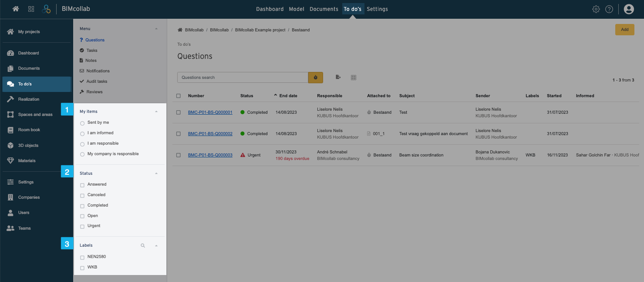This screenshot has width=644, height=282.
Task: Collapse the Status filter section
Action: 156,173
